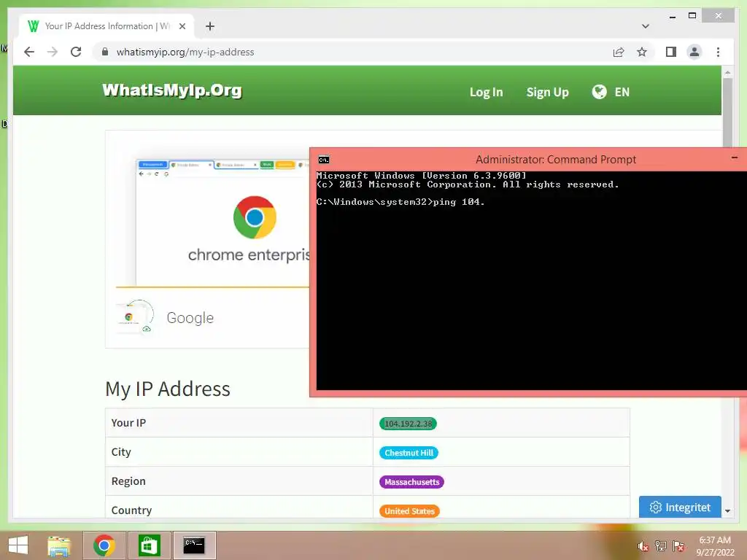Viewport: 747px width, 560px height.
Task: Open the Log In link
Action: pos(486,92)
